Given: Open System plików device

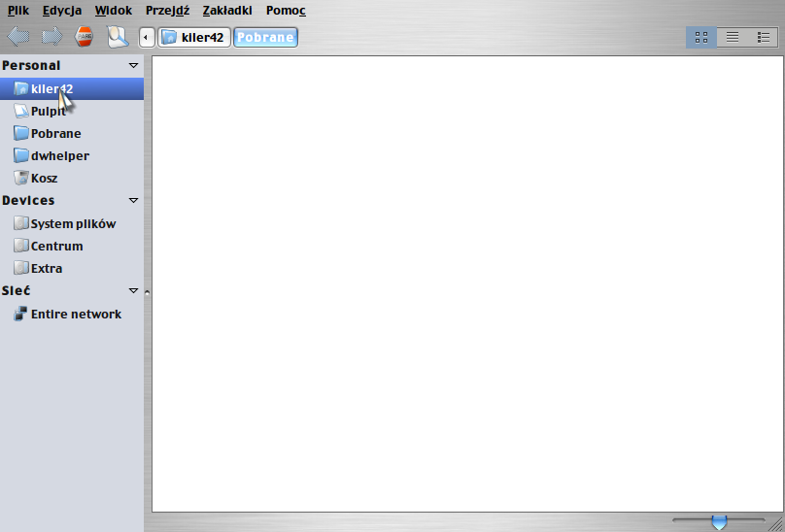Looking at the screenshot, I should point(72,223).
